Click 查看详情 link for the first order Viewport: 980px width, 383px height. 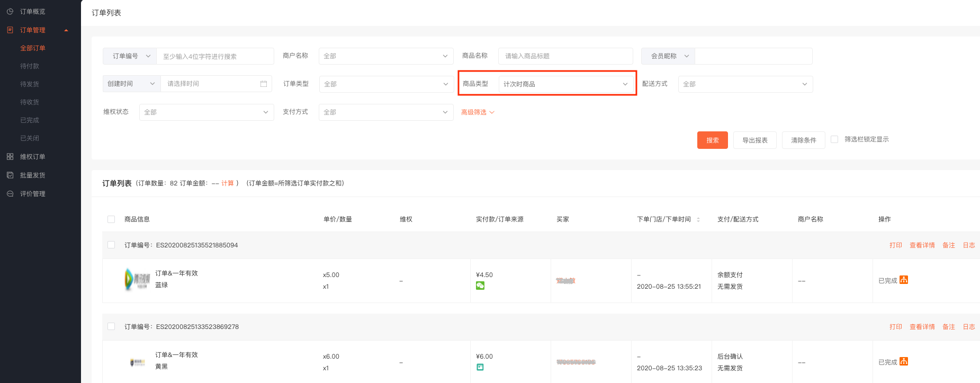pos(922,245)
